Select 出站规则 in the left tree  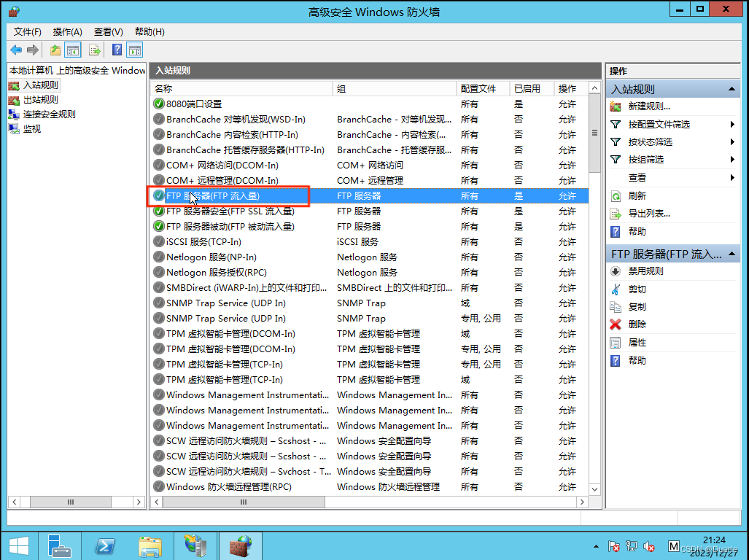40,100
